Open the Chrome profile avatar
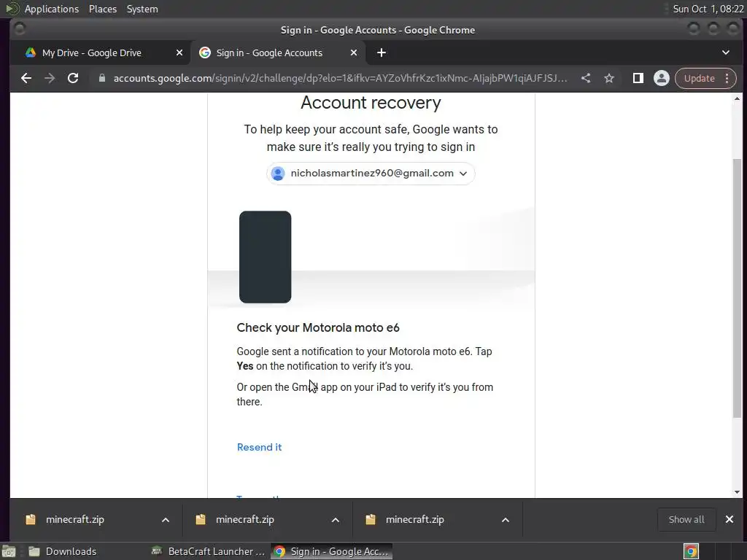The height and width of the screenshot is (560, 747). 661,78
